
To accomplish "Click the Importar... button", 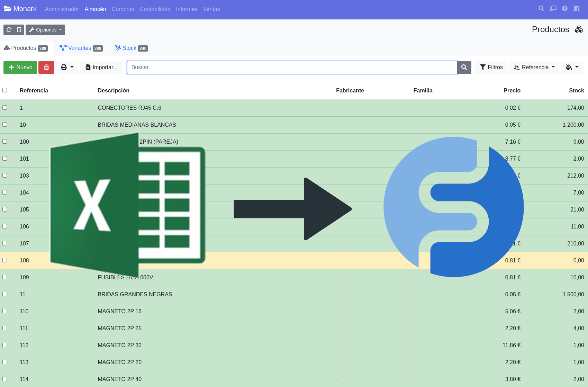I will tap(101, 67).
